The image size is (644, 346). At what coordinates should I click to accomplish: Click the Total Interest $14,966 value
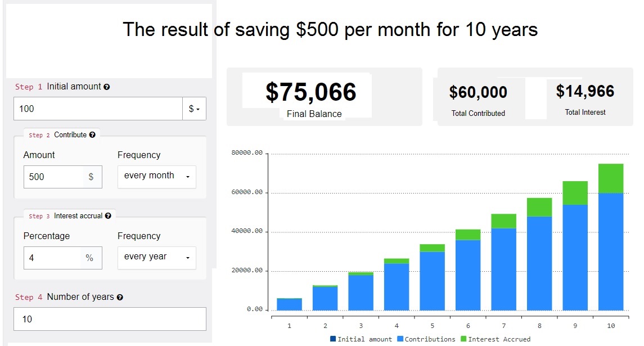click(x=585, y=91)
